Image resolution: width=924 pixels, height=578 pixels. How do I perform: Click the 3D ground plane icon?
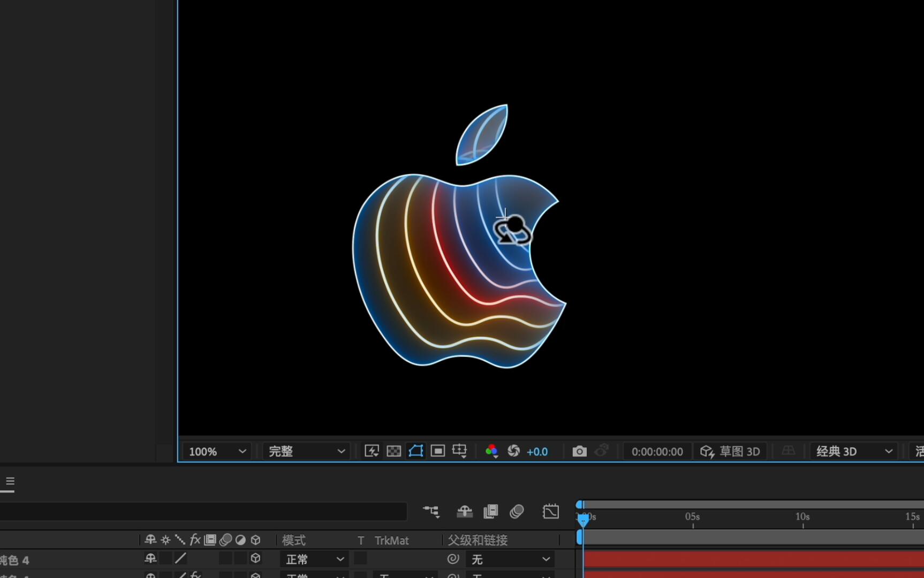tap(788, 451)
